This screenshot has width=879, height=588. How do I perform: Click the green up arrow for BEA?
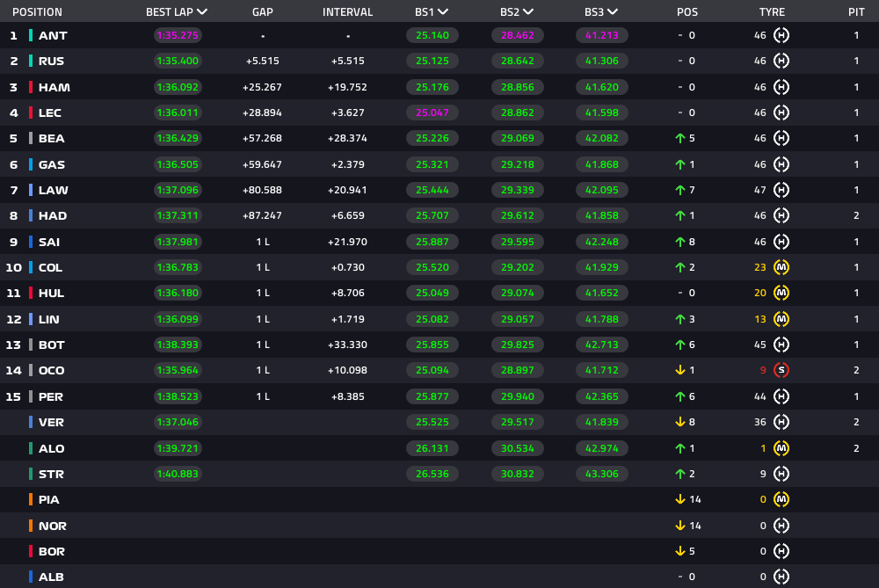(679, 139)
